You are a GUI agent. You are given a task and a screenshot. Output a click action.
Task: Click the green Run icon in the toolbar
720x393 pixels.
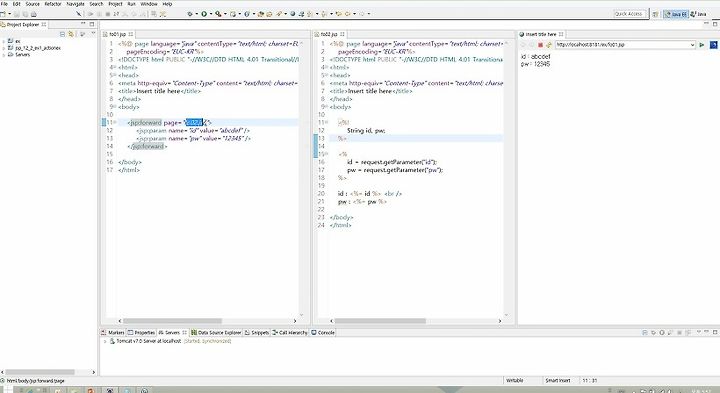pos(204,14)
